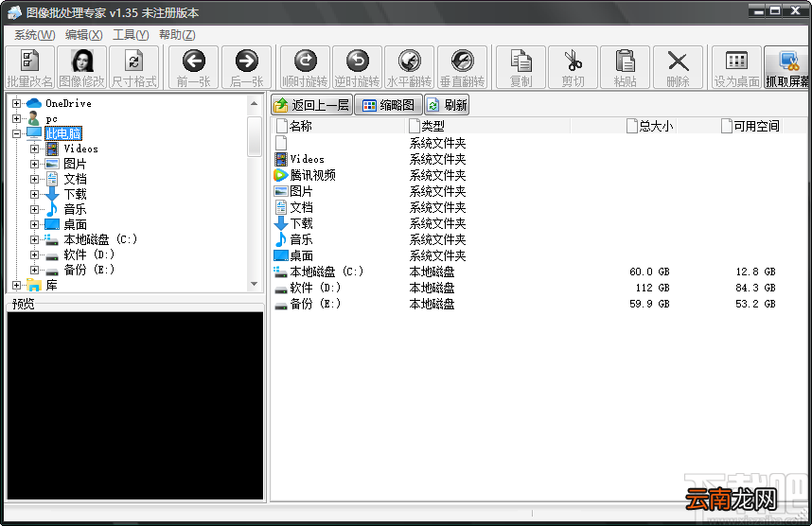812x526 pixels.
Task: Go to next image with 后一张
Action: pyautogui.click(x=246, y=67)
